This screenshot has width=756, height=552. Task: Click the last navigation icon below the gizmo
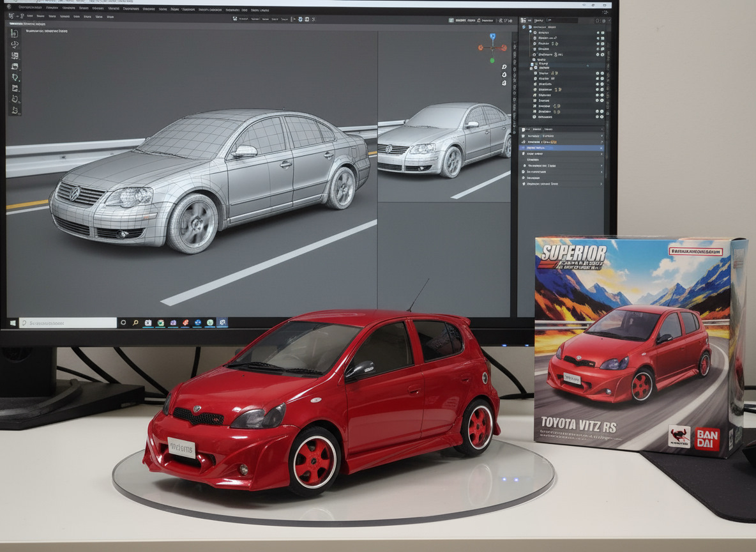tap(504, 83)
